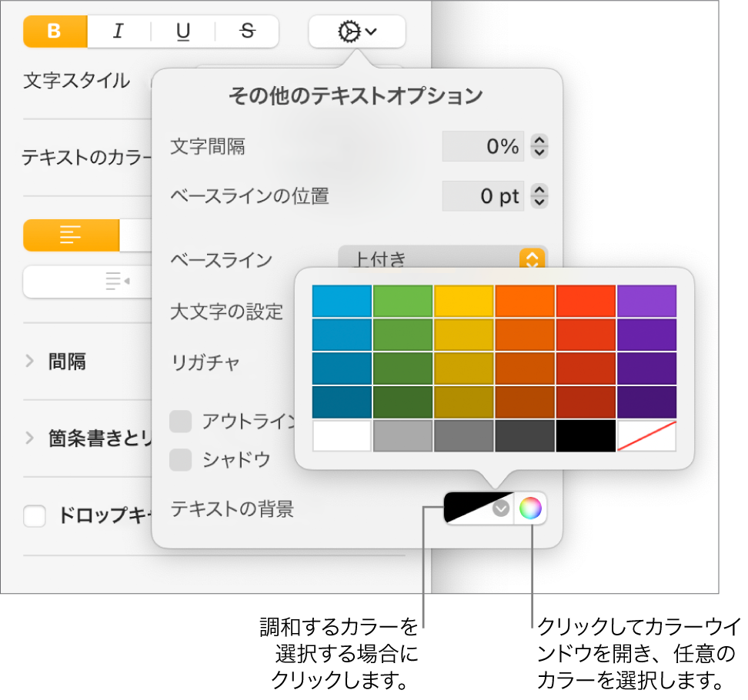Select the purple color swatch
This screenshot has height=700, width=748.
coord(646,300)
